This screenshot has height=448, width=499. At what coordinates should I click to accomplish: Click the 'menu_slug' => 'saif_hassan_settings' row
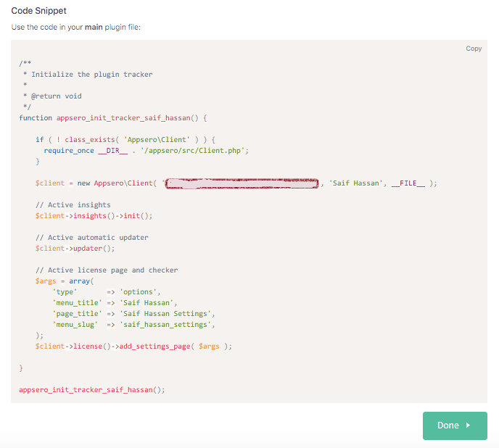(x=133, y=325)
